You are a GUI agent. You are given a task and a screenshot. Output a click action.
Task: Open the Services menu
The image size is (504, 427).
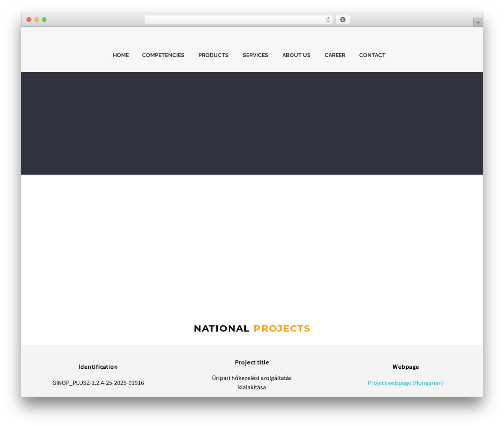(x=255, y=55)
